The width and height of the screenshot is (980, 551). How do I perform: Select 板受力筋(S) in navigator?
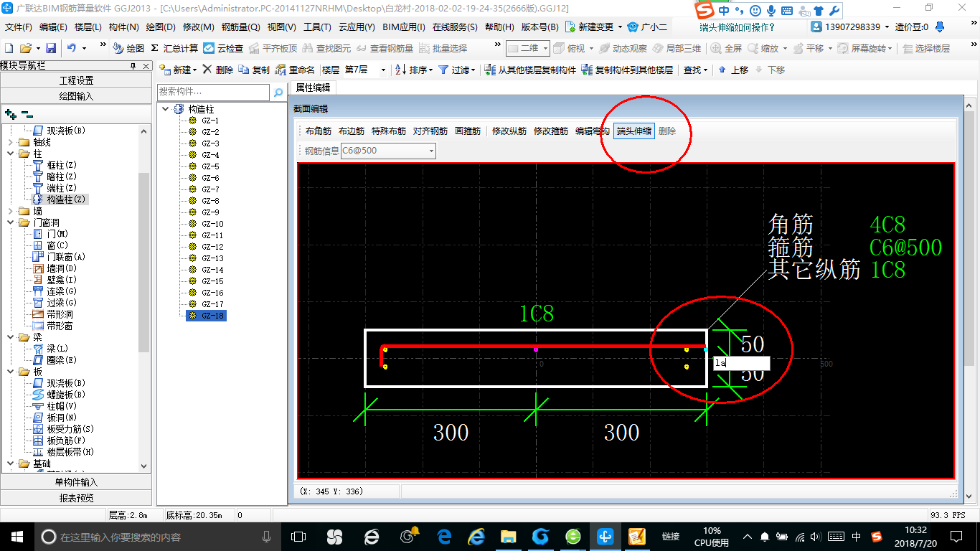70,429
